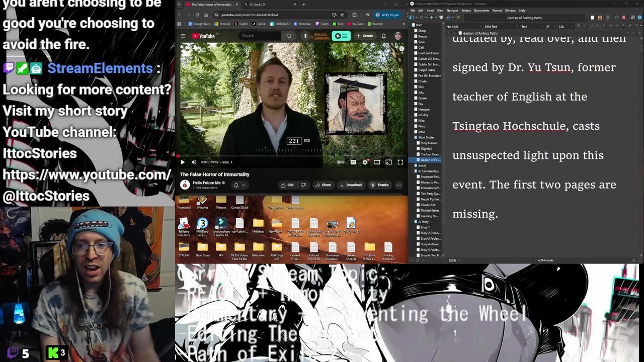Open the YouTube account avatar menu

(397, 36)
